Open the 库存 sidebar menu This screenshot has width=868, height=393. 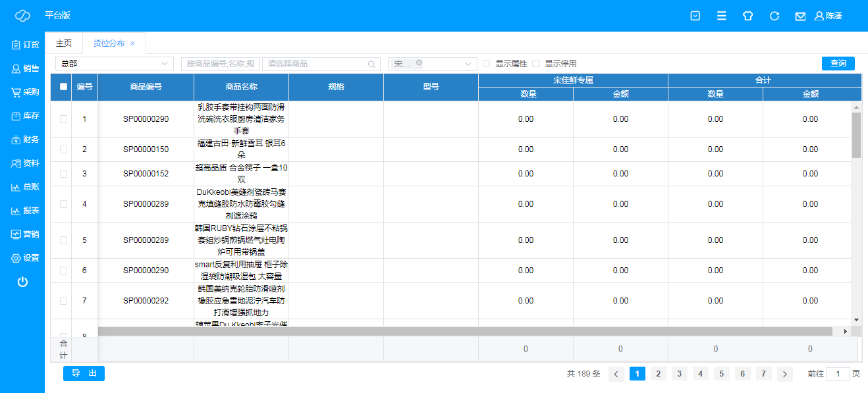(x=24, y=116)
